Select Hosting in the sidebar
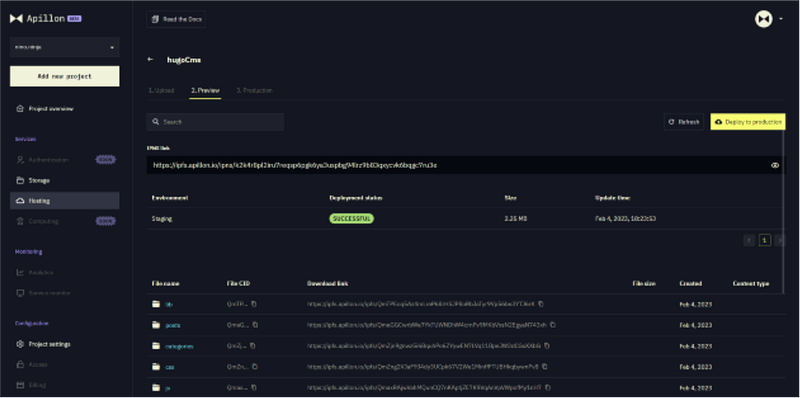Screen dimensions: 800x398 click(65, 201)
